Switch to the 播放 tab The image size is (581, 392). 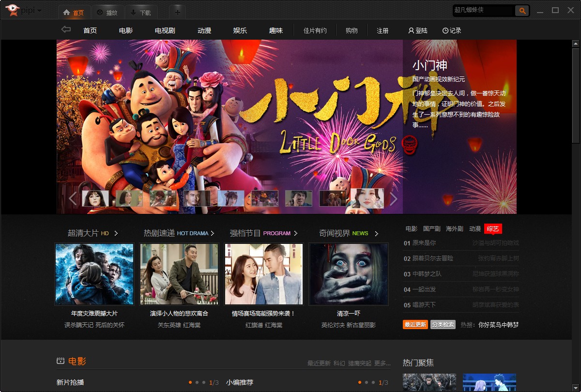pos(107,13)
